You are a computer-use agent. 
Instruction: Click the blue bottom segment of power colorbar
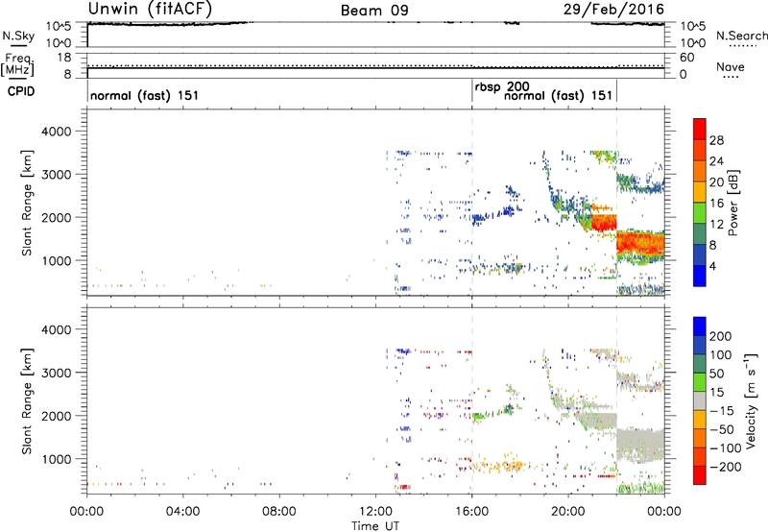tap(700, 276)
